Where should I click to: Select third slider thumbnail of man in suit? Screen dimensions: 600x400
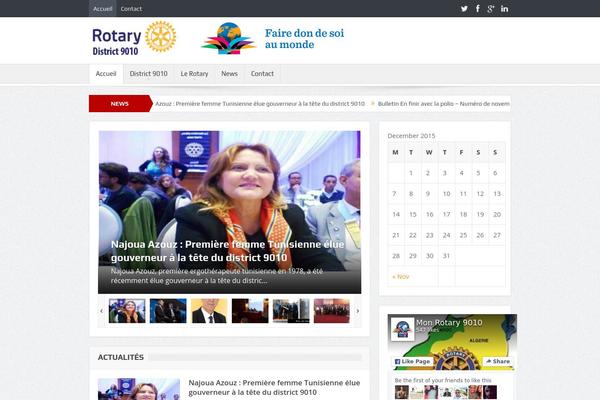click(209, 311)
